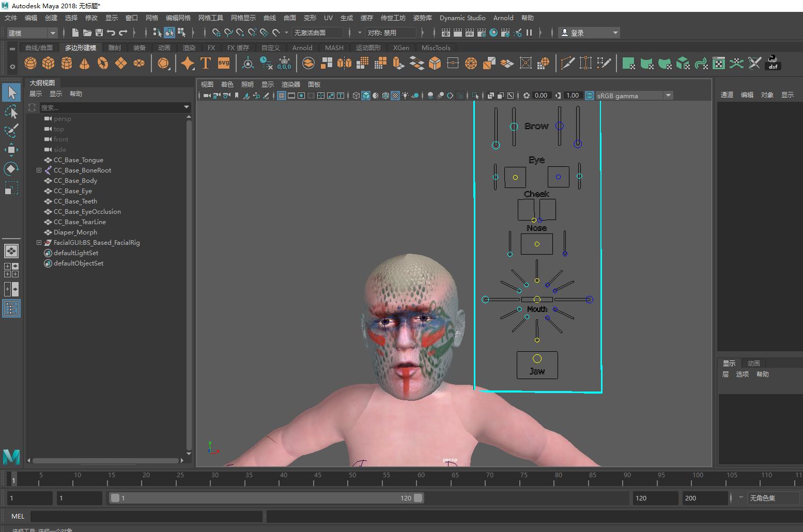Image resolution: width=803 pixels, height=532 pixels.
Task: Switch to XGen shelf tab
Action: [401, 48]
